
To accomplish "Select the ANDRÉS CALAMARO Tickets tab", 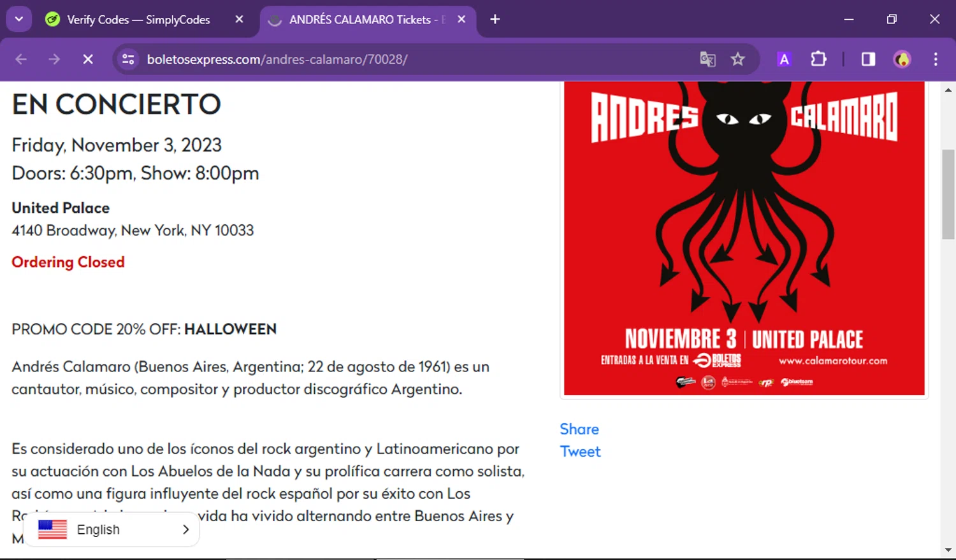I will (x=367, y=20).
